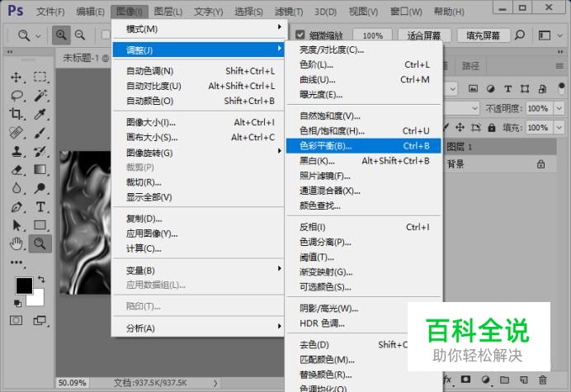Viewport: 571px width, 392px height.
Task: Click the Zoom Out option button
Action: point(80,35)
